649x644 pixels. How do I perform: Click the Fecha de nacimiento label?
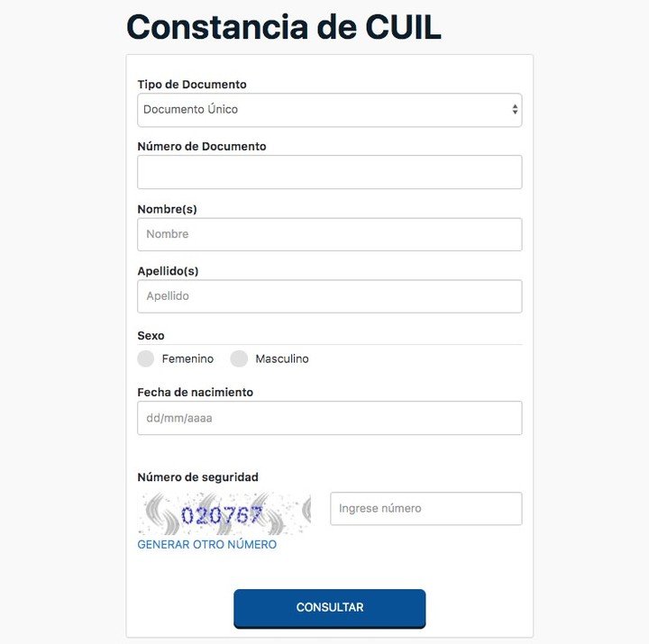[196, 393]
